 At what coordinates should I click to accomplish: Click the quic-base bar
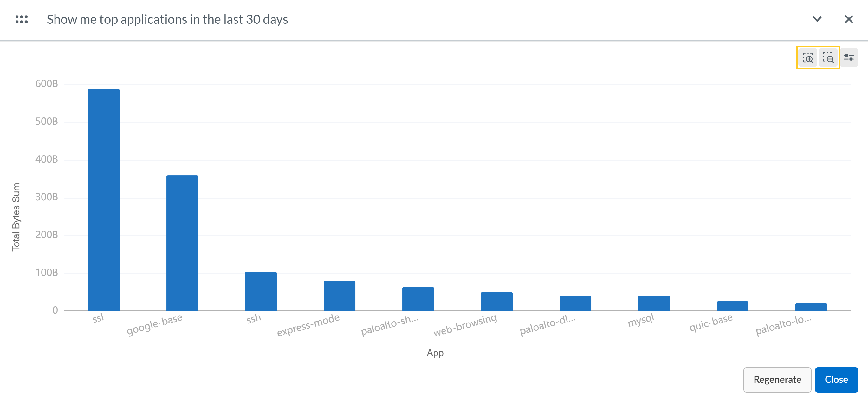tap(732, 306)
